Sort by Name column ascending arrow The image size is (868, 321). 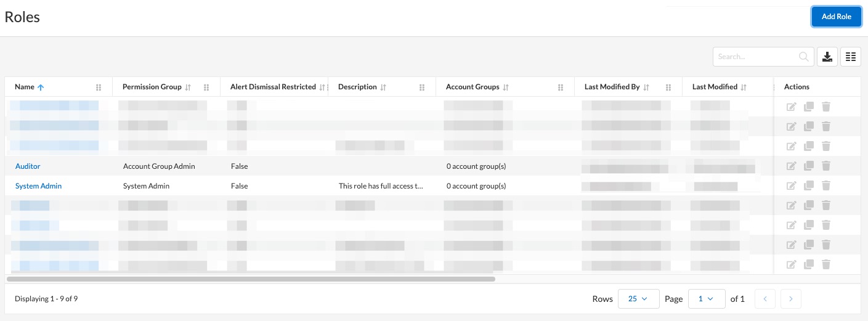41,87
